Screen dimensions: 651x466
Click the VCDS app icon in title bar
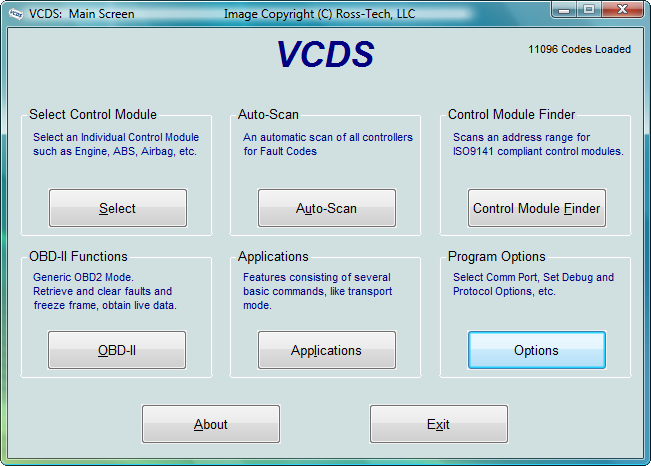pyautogui.click(x=16, y=14)
